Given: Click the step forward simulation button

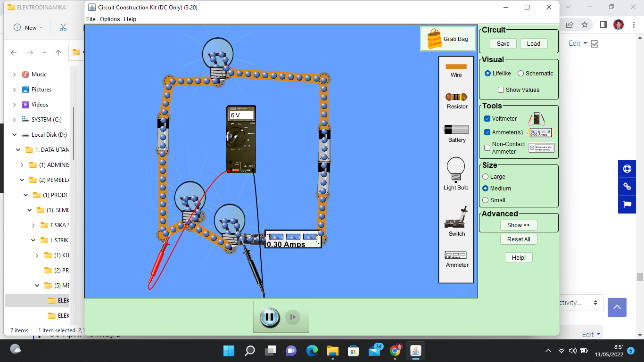Looking at the screenshot, I should click(x=292, y=317).
